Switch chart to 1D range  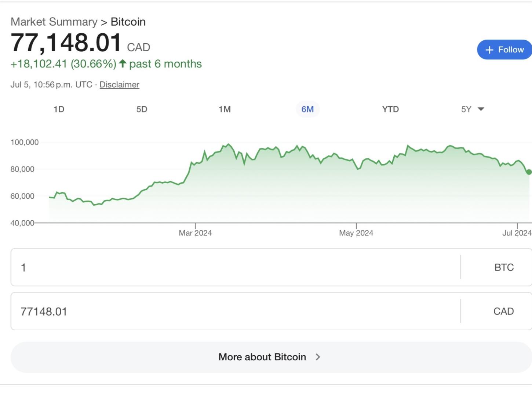59,109
